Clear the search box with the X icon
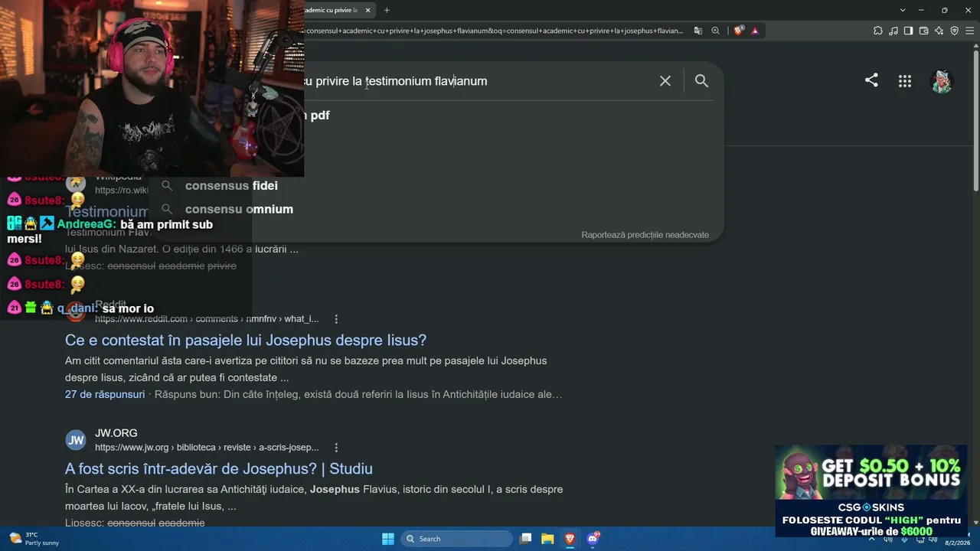This screenshot has height=551, width=980. click(665, 81)
